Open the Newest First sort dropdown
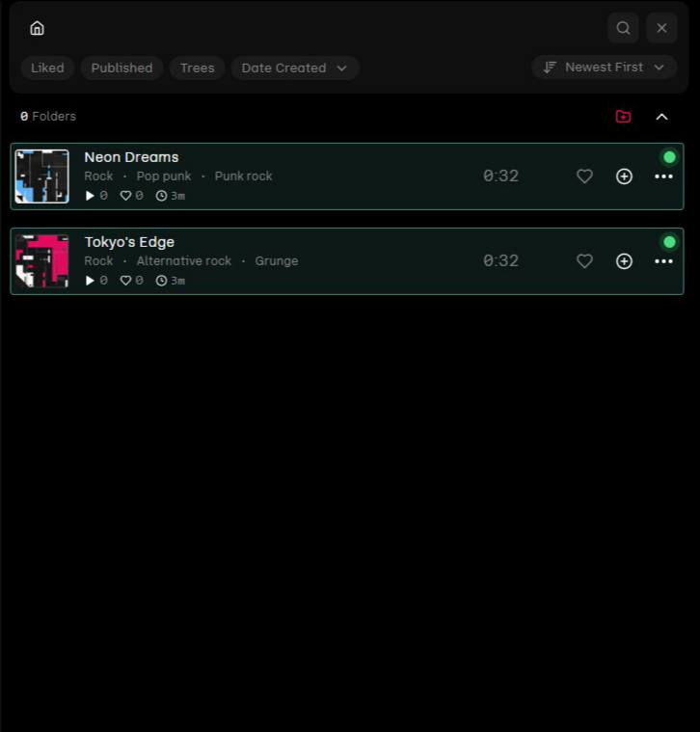 point(604,68)
